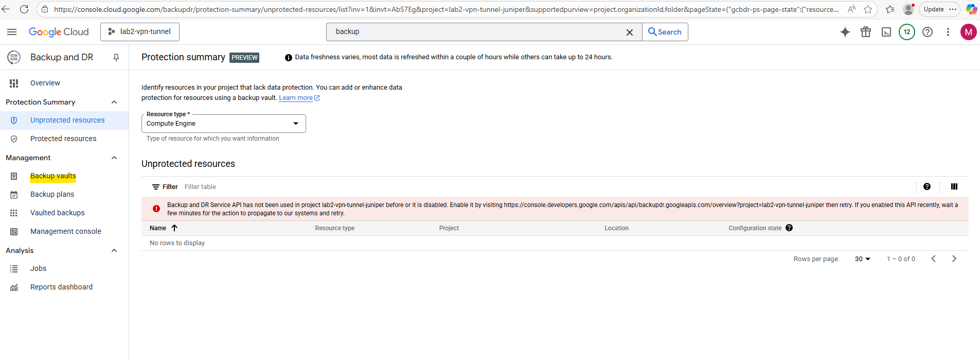Open the Resource type dropdown
The height and width of the screenshot is (359, 980).
pos(223,124)
